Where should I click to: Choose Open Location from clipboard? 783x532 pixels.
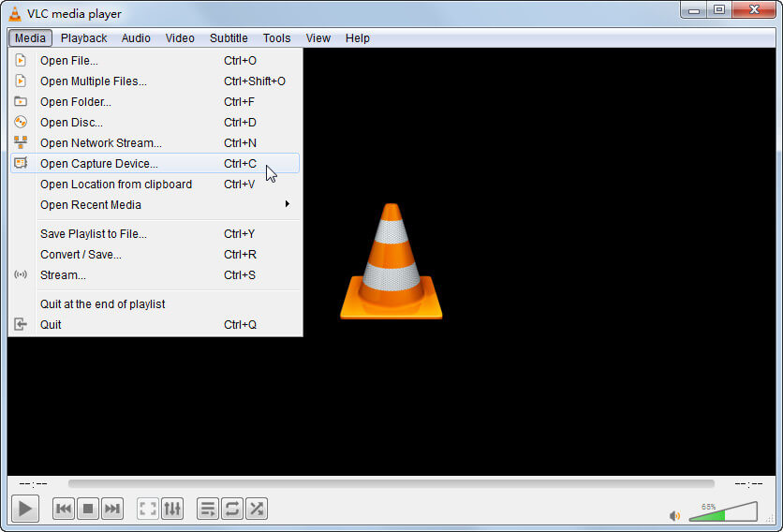click(155, 184)
